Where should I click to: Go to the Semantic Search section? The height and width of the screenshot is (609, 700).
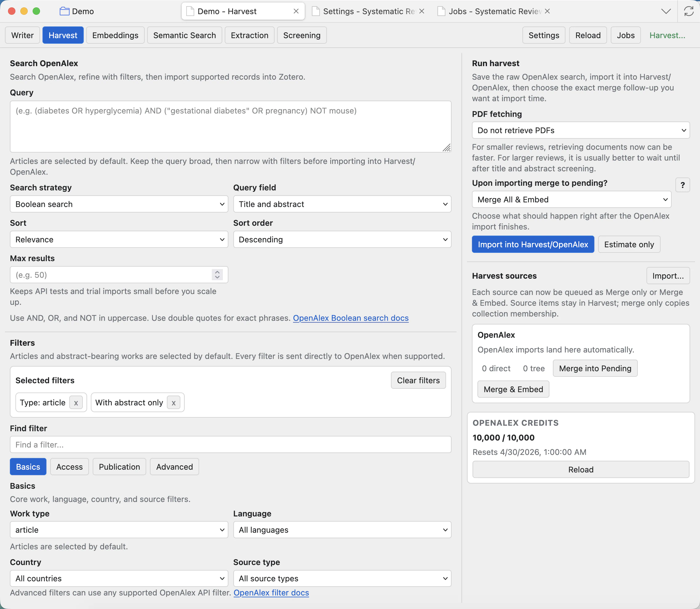[x=184, y=35]
